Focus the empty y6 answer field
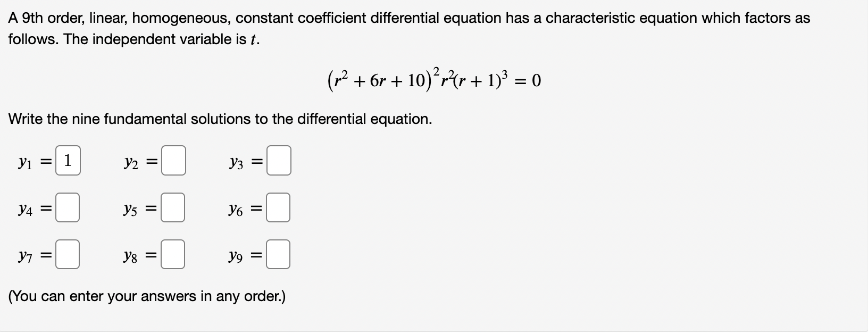The height and width of the screenshot is (333, 868). pos(278,207)
